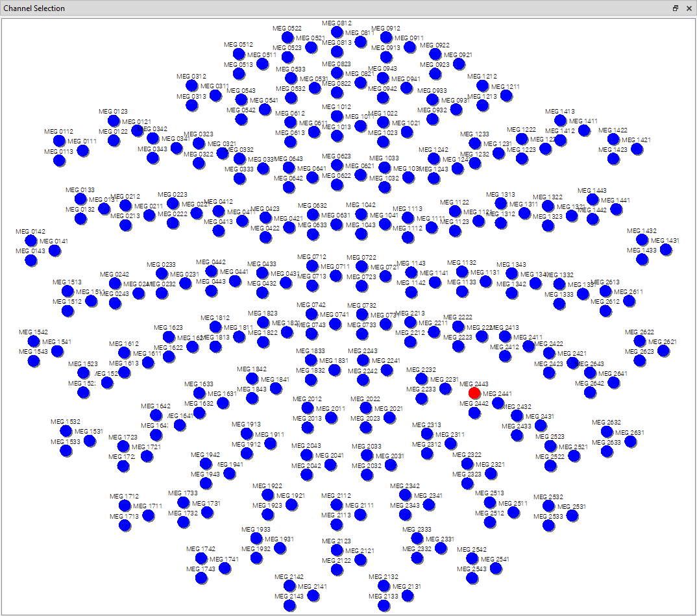Select the MEG 1743 channel dot
The image size is (697, 616).
(x=201, y=578)
